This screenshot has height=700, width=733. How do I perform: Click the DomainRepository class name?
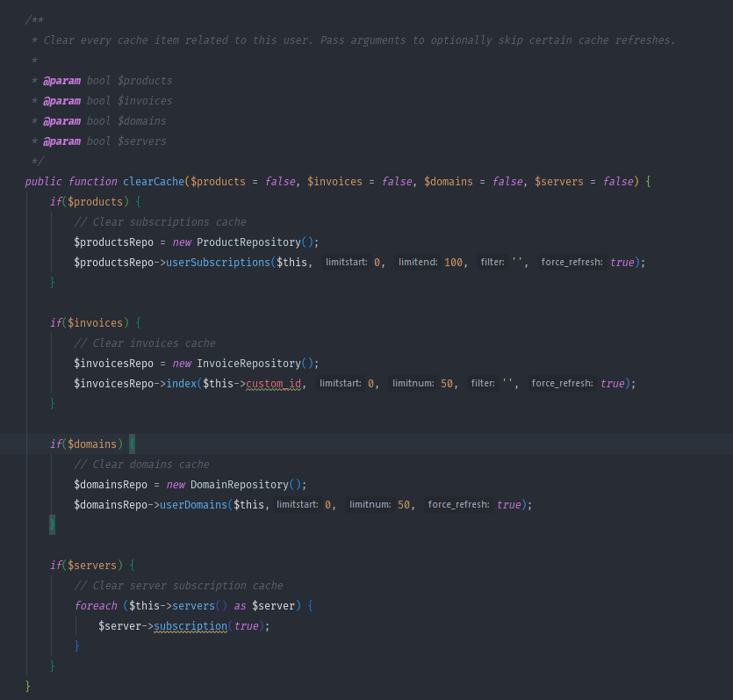tap(240, 485)
